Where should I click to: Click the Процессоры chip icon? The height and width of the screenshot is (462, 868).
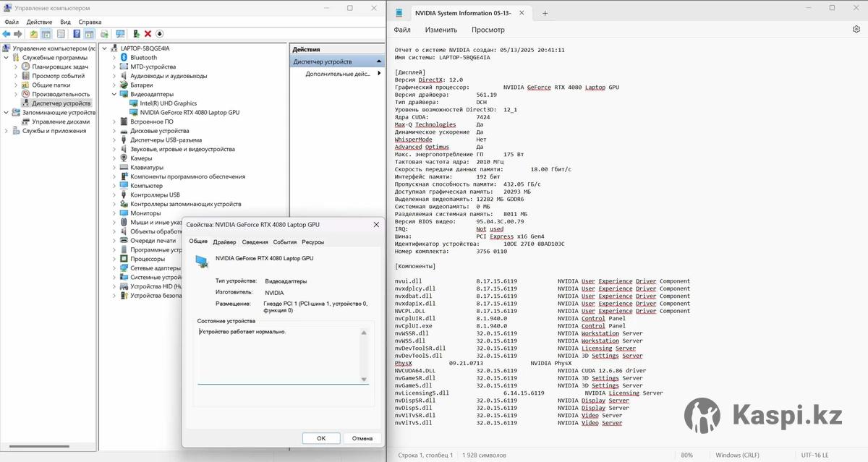click(124, 259)
